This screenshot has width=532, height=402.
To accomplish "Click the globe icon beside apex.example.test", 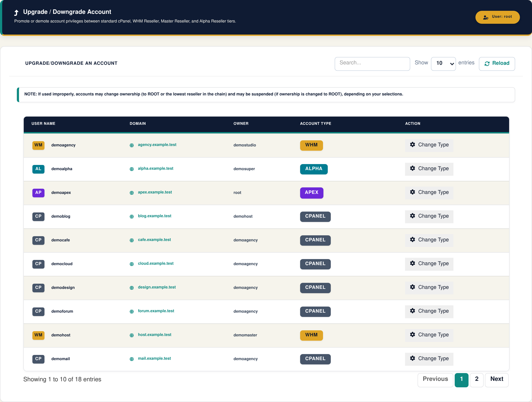I will coord(131,193).
